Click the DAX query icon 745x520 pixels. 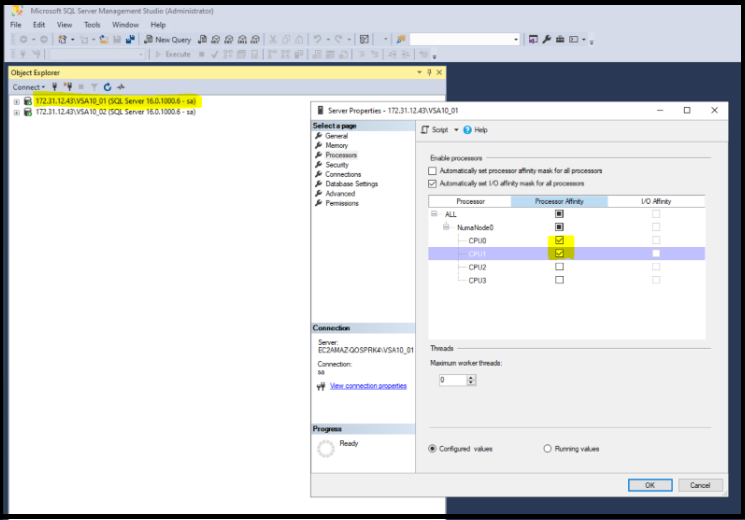tap(256, 39)
